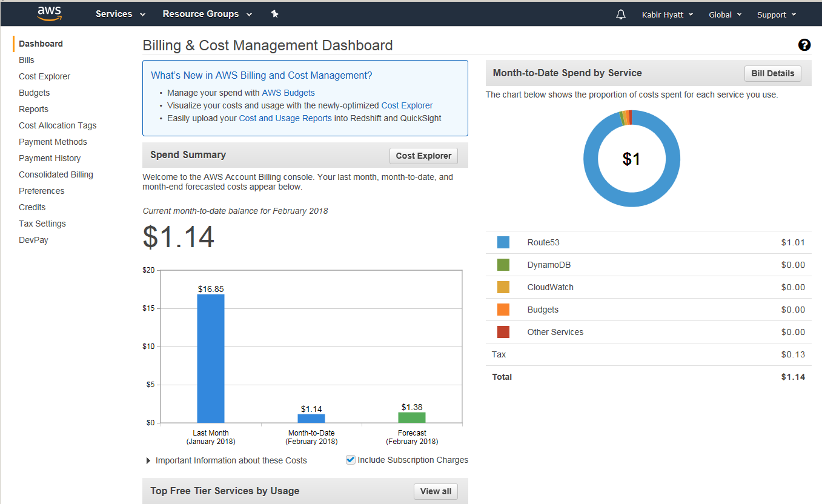
Task: Expand Important Information about these Costs
Action: pyautogui.click(x=227, y=460)
